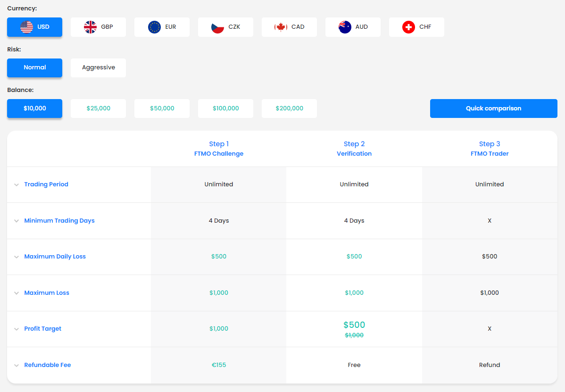Expand the Trading Period row

(x=46, y=184)
